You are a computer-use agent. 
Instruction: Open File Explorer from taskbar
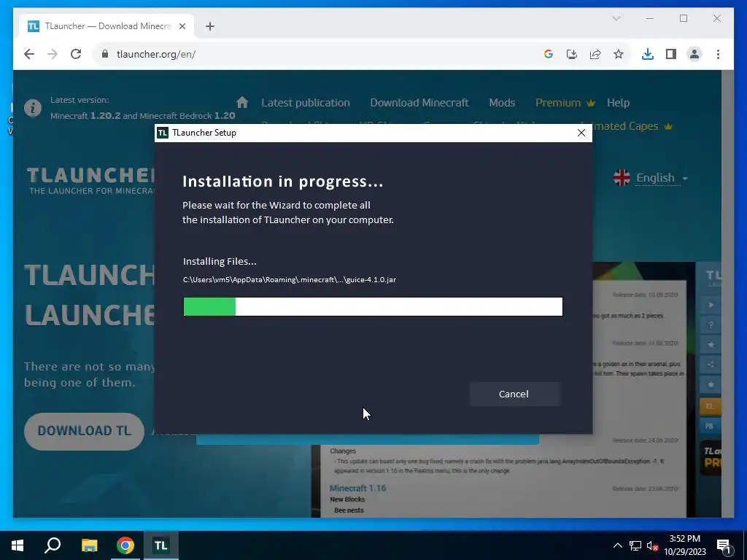(89, 545)
